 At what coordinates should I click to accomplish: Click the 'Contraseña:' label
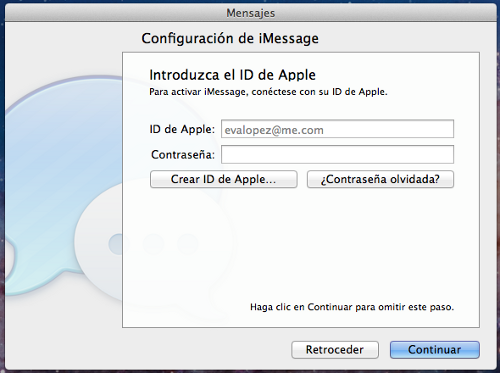[183, 155]
